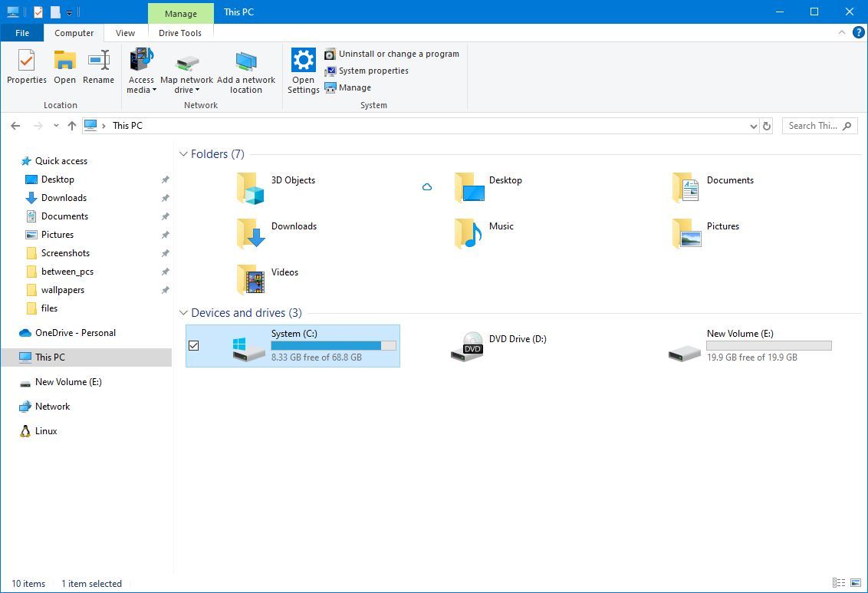The image size is (868, 593).
Task: Go up one level arrow
Action: point(71,126)
